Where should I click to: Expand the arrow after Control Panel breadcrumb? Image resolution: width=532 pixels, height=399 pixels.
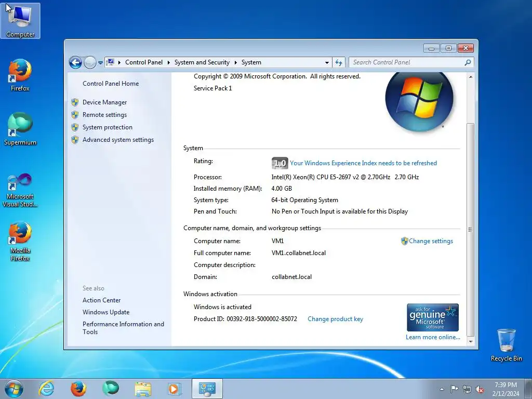(169, 62)
